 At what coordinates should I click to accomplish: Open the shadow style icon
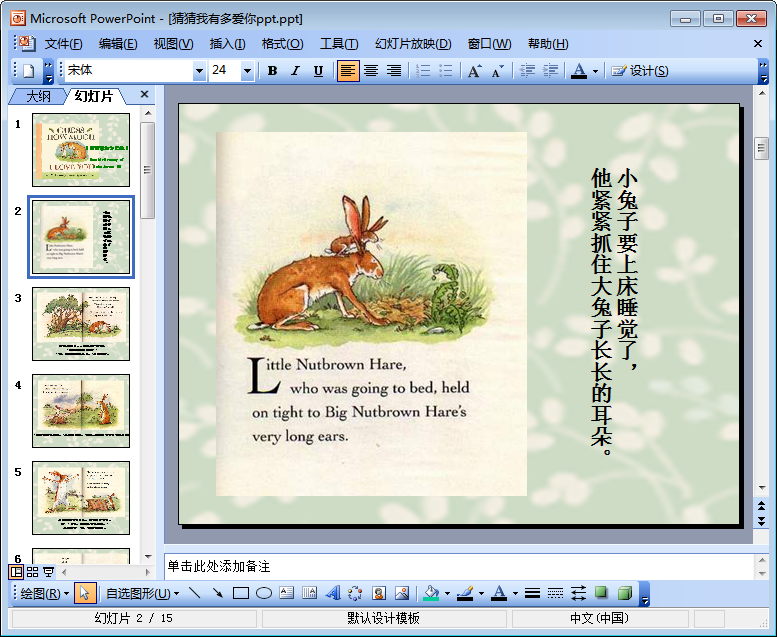(x=601, y=593)
